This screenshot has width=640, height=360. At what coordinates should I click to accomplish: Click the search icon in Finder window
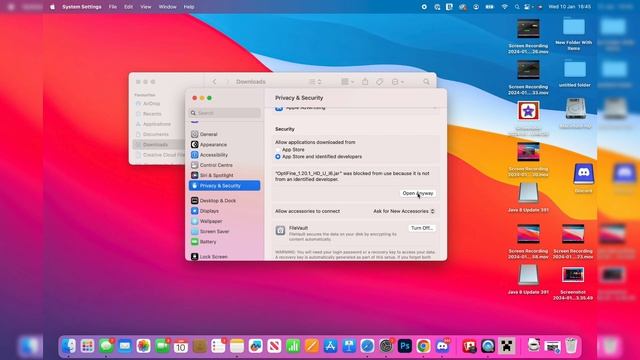426,82
